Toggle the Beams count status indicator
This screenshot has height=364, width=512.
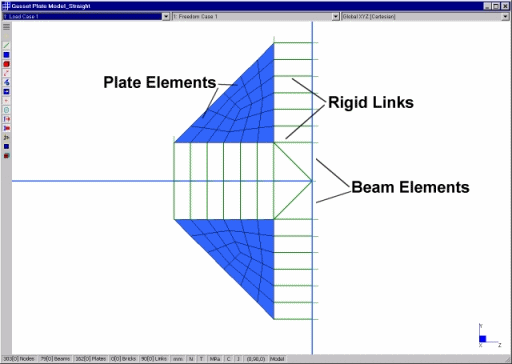pos(55,359)
